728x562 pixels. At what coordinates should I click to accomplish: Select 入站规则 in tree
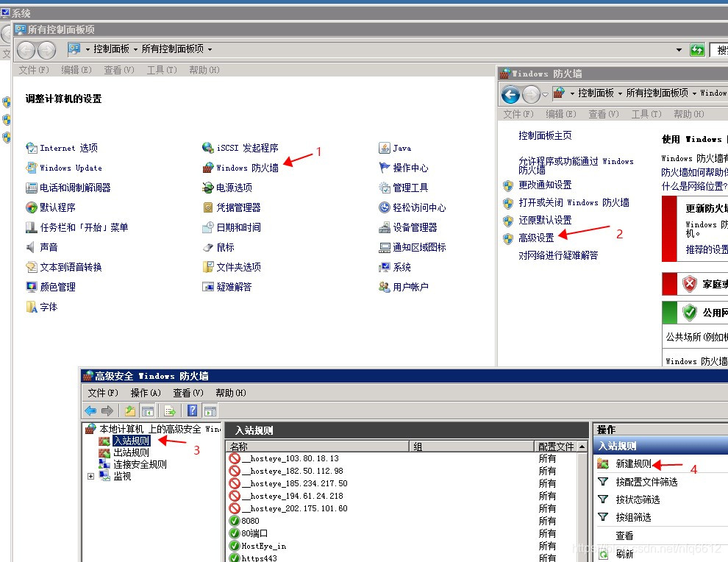click(132, 441)
